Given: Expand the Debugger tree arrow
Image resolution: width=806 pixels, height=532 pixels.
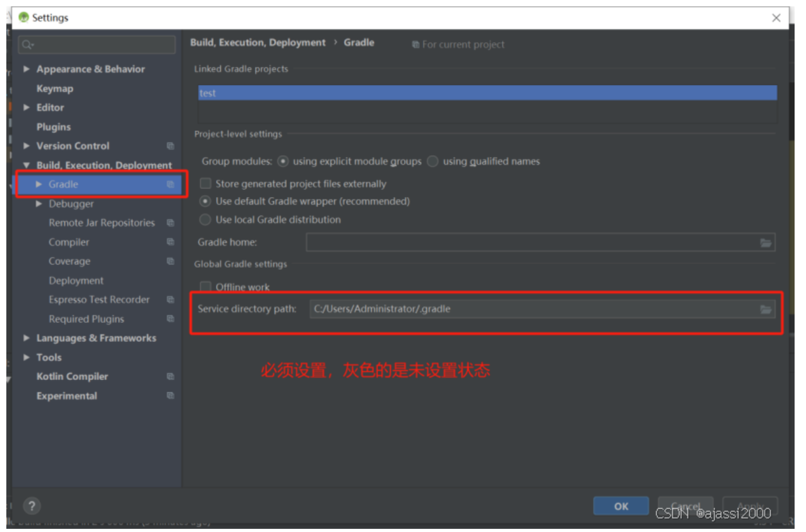Looking at the screenshot, I should pos(39,204).
